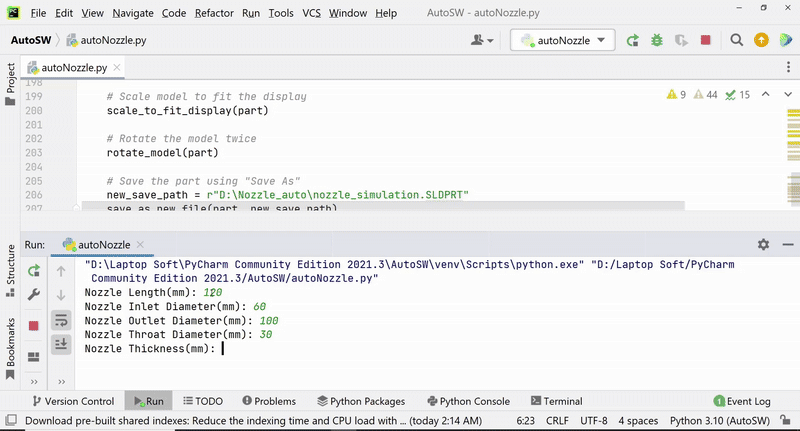
Task: Open the Python Packages tool window
Action: click(361, 401)
